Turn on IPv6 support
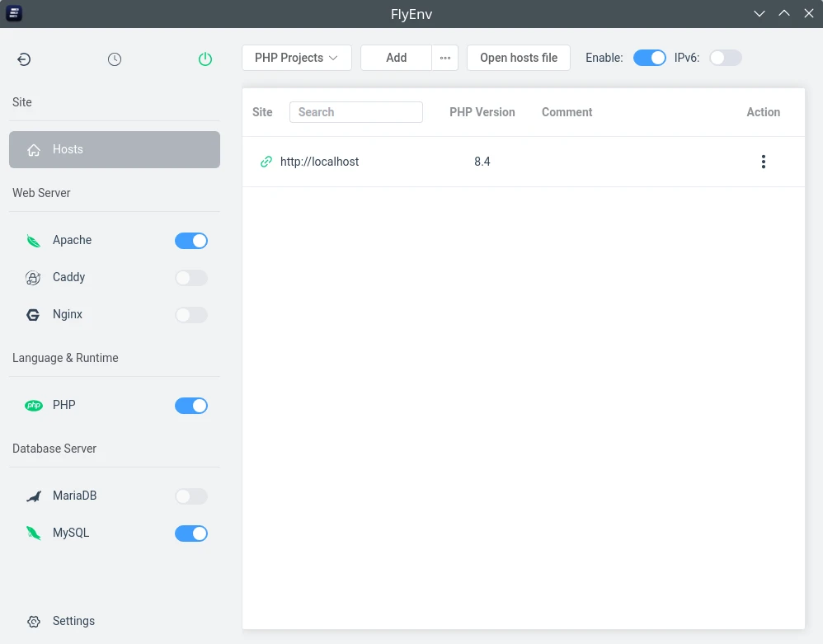The height and width of the screenshot is (644, 823). (x=726, y=58)
